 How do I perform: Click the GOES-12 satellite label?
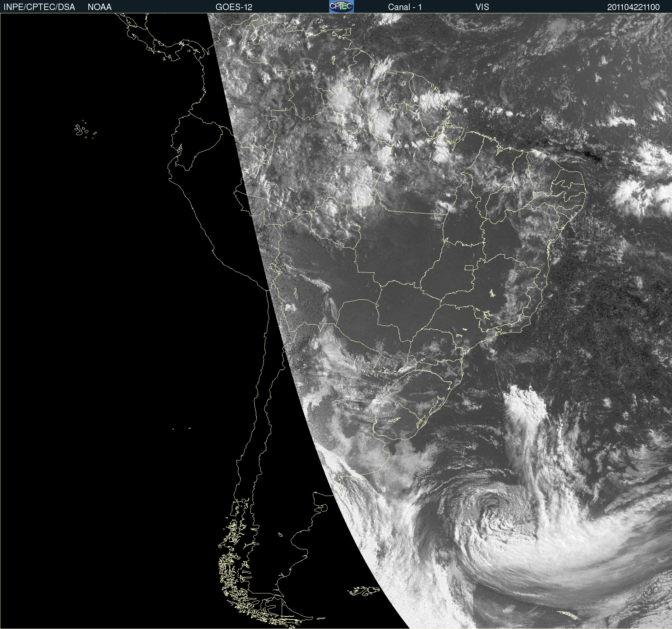click(234, 7)
